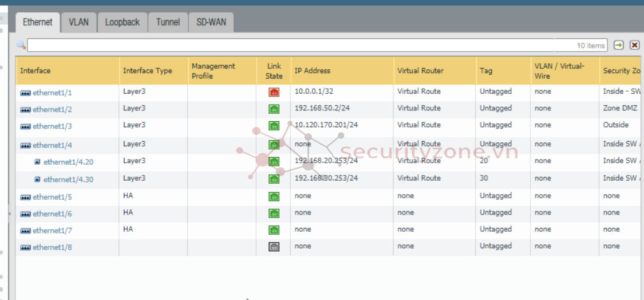The height and width of the screenshot is (300, 644).
Task: Click the search magnifier icon
Action: tap(21, 45)
